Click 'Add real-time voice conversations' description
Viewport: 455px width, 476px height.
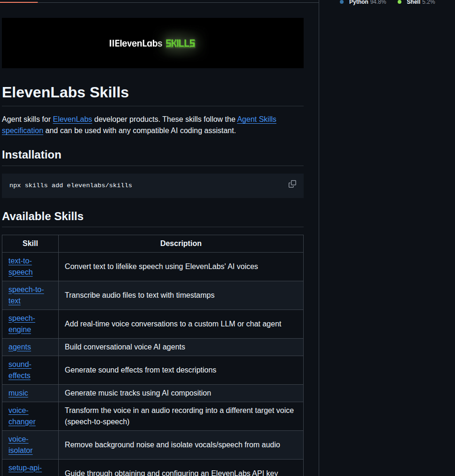point(173,324)
